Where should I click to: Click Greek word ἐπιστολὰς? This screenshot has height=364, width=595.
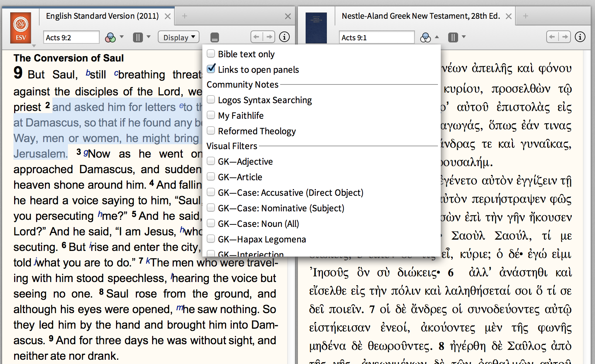point(523,107)
